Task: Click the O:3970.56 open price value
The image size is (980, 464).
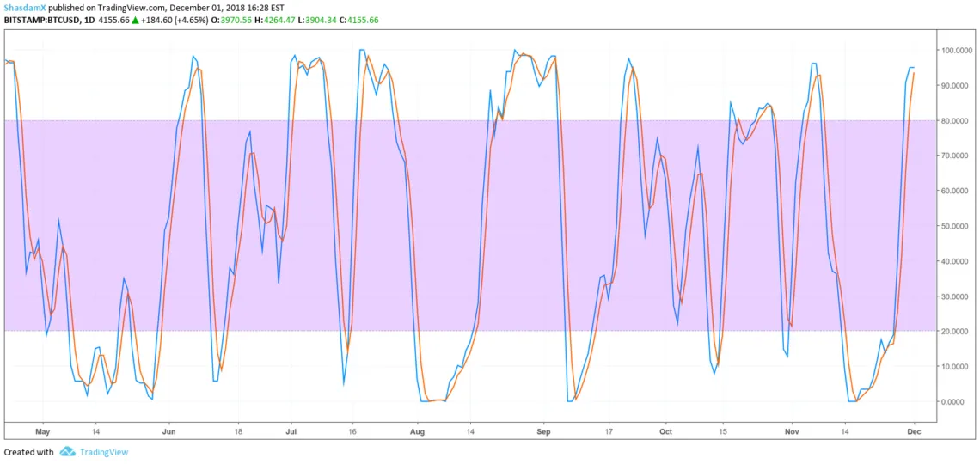Action: (x=236, y=20)
